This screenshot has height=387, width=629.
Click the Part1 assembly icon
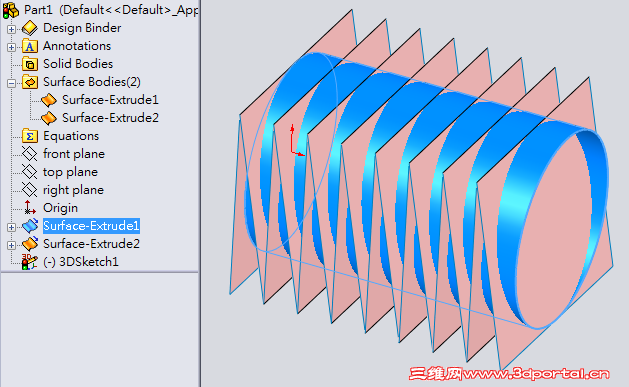[10, 10]
